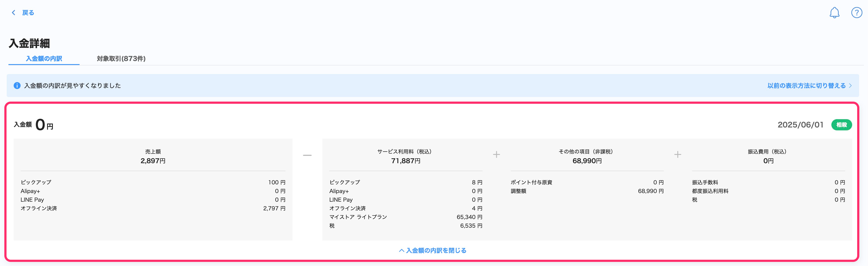Click chevron right of 以前の表示方法に切り替える
Image resolution: width=868 pixels, height=266 pixels.
pyautogui.click(x=850, y=86)
